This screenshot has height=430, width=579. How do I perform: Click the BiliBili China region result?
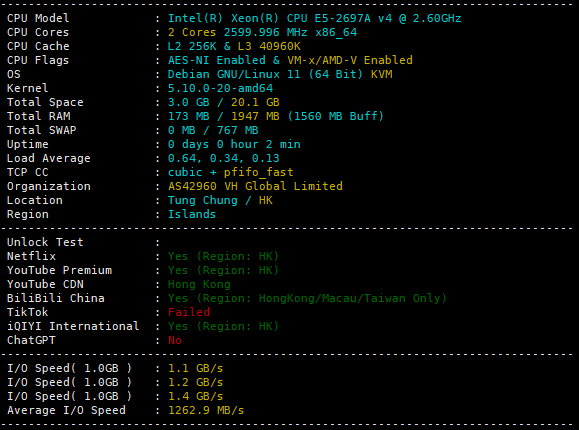pyautogui.click(x=307, y=298)
